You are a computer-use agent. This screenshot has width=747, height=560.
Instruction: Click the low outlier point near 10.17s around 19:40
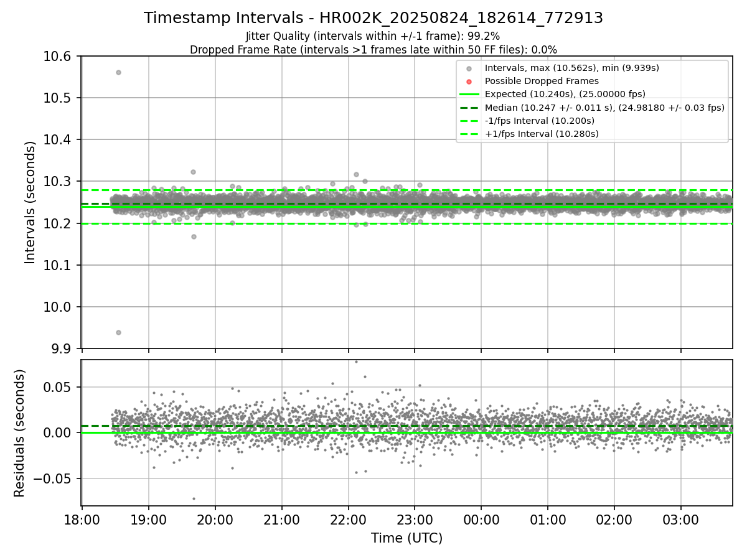[194, 236]
